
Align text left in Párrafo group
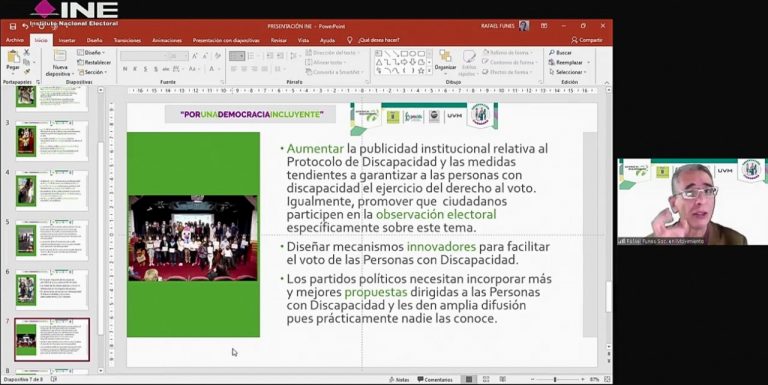pyautogui.click(x=234, y=69)
